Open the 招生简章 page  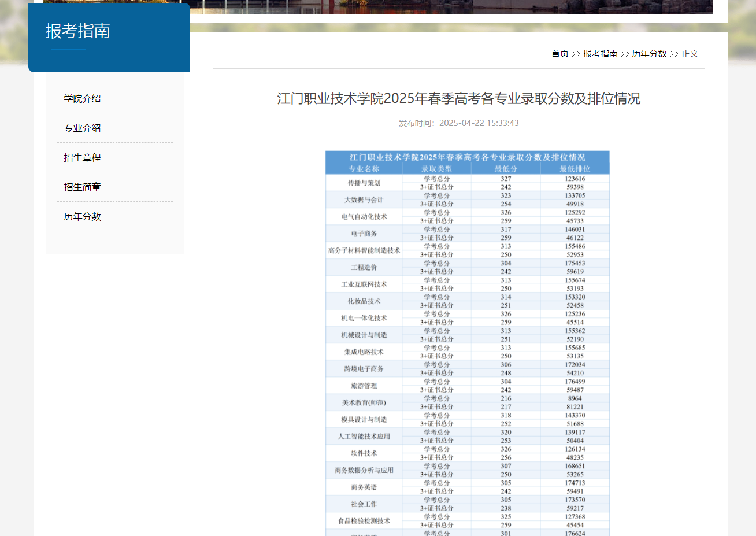(81, 187)
